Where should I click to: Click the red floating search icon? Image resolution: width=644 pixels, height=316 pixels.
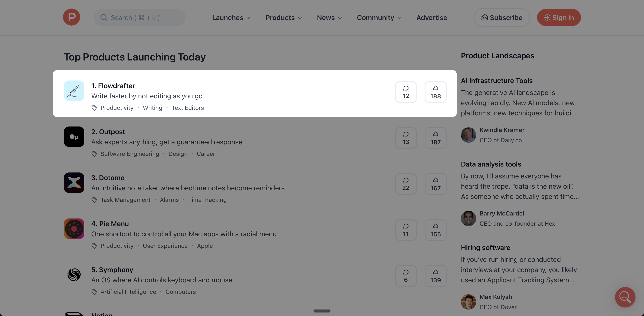[625, 297]
